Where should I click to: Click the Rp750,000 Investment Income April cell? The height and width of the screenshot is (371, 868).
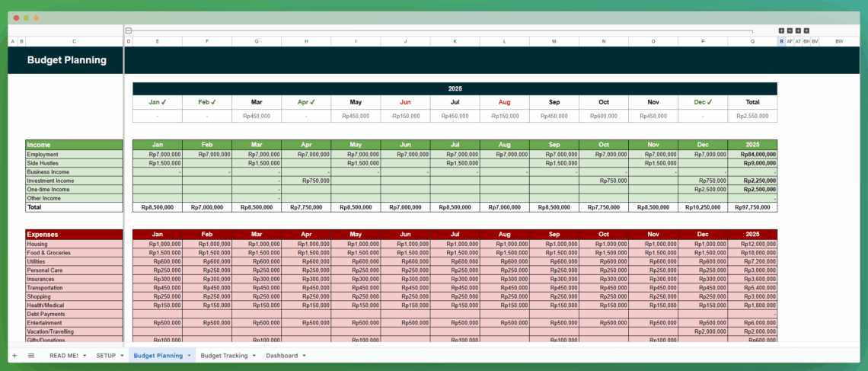[306, 181]
